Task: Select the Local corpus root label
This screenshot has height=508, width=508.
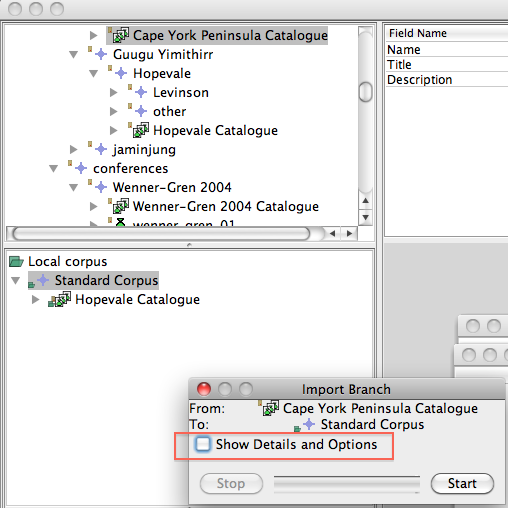Action: (x=68, y=261)
